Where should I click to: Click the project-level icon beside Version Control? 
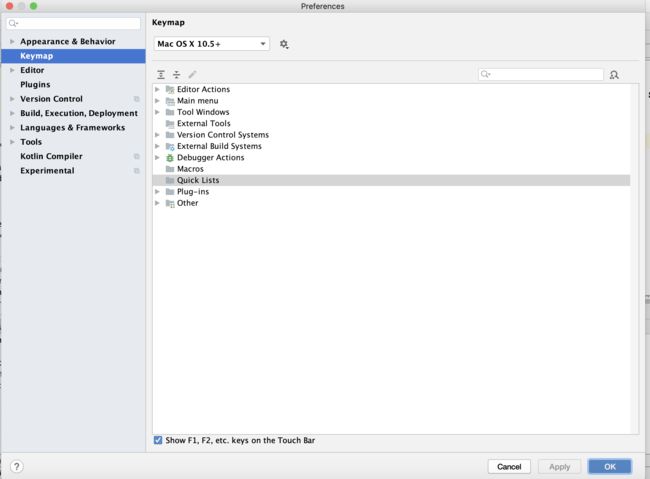point(136,99)
